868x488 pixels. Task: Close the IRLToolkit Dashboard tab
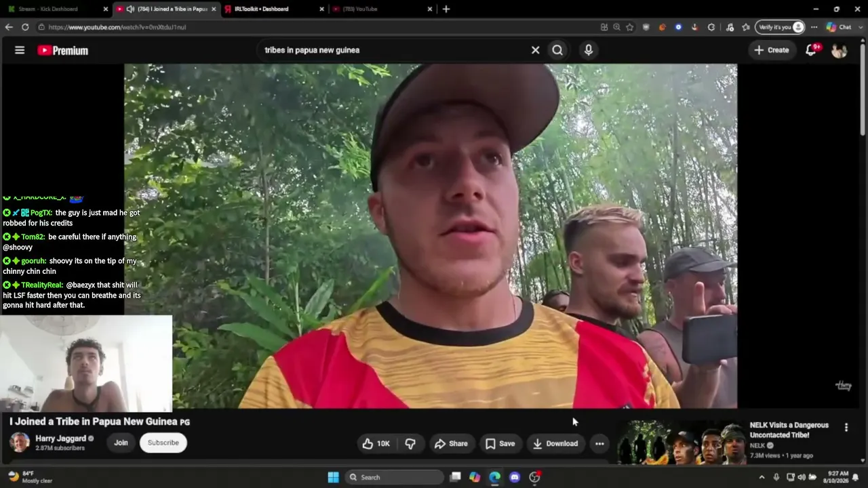click(322, 9)
